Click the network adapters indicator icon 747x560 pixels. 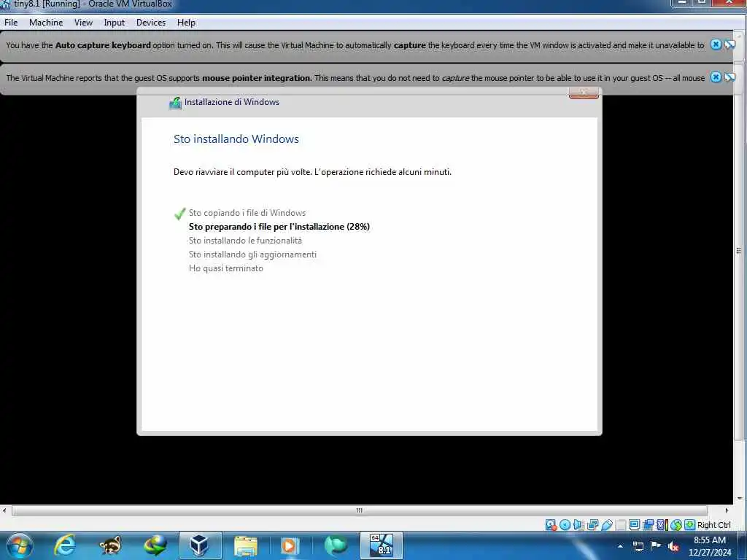click(x=592, y=525)
